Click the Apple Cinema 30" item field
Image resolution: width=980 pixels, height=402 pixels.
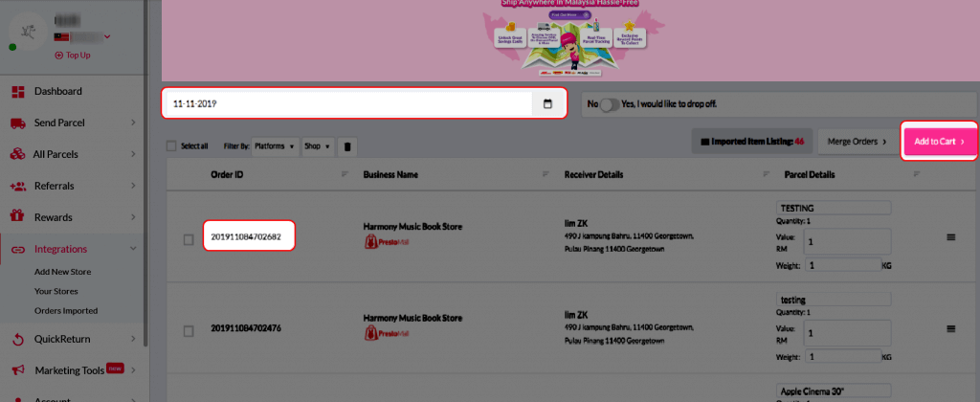coord(834,391)
